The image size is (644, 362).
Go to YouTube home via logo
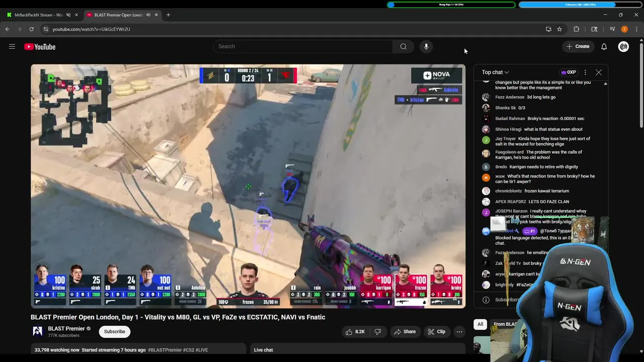point(40,47)
